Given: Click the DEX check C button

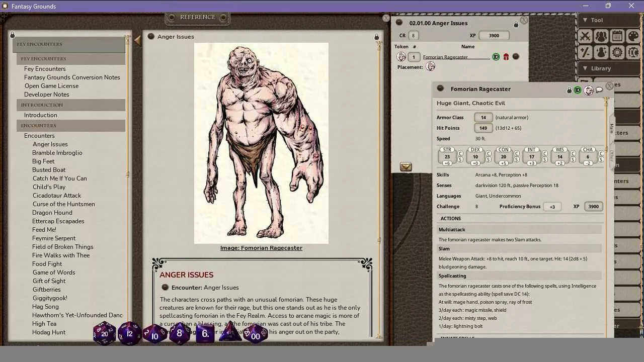Looking at the screenshot, I should pos(489,153).
